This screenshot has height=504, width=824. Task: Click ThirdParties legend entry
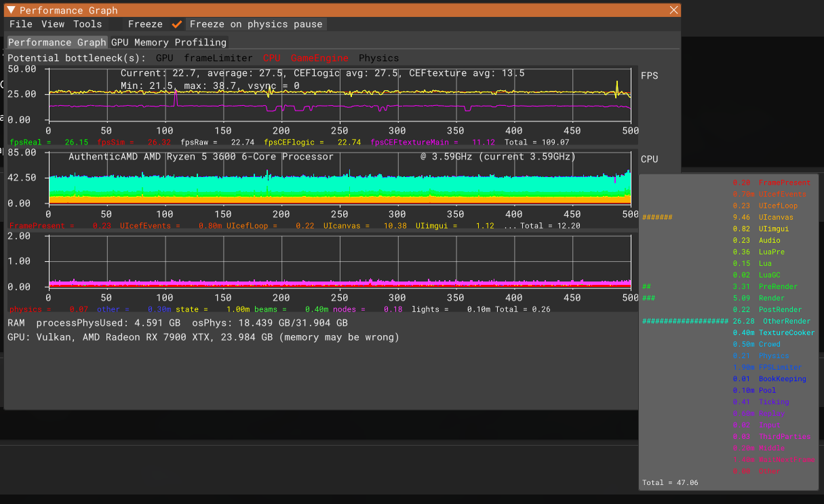(771, 437)
